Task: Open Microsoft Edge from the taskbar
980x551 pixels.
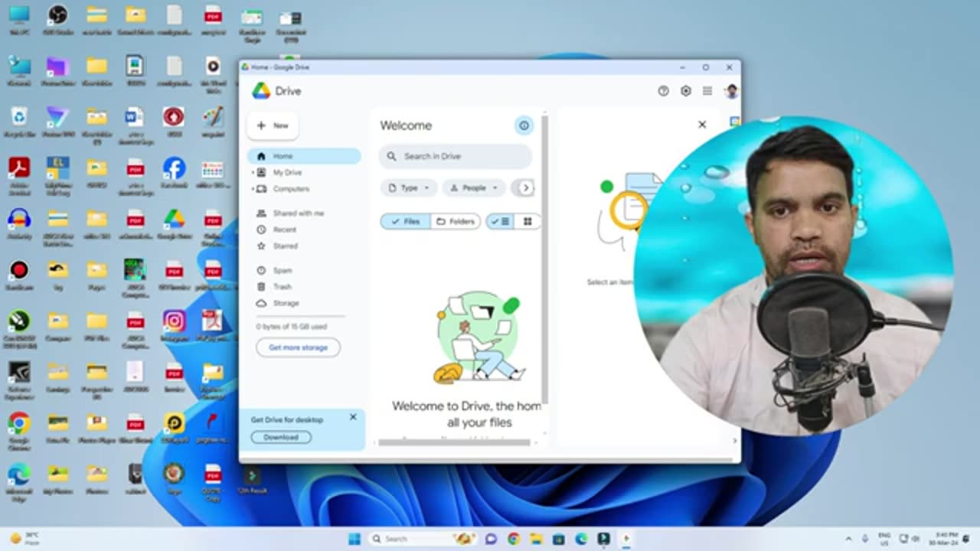Action: pos(581,539)
